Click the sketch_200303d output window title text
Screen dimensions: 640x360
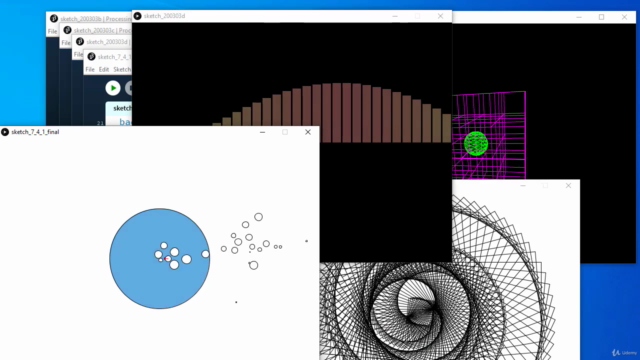click(x=164, y=16)
